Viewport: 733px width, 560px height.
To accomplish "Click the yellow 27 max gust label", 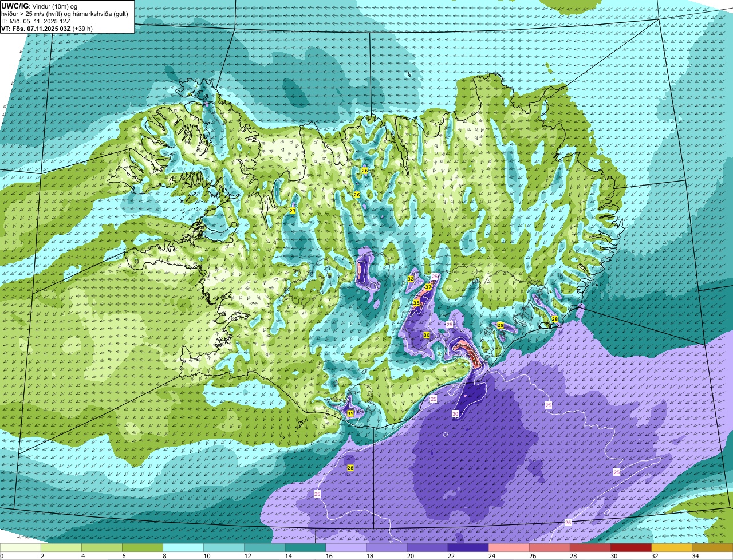I will 293,211.
